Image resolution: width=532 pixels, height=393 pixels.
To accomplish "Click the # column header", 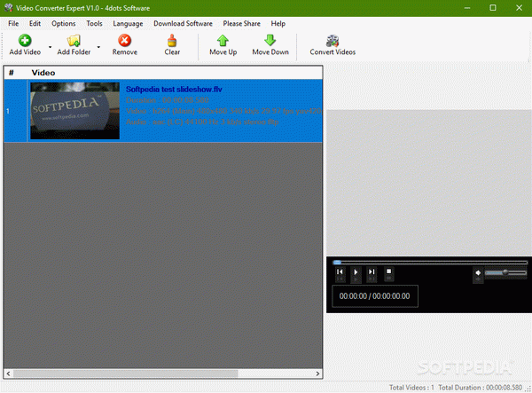I will (x=12, y=73).
